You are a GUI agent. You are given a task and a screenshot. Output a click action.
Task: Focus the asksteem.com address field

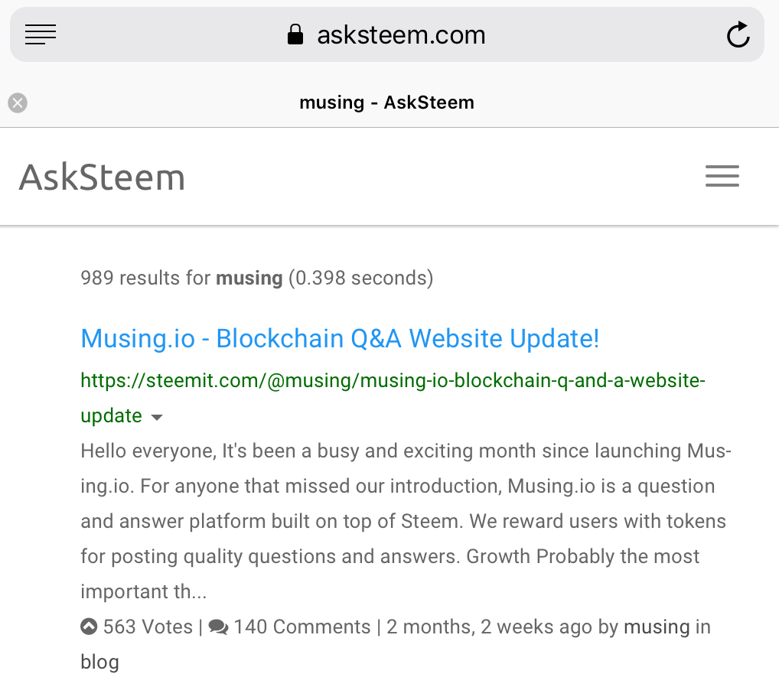387,34
